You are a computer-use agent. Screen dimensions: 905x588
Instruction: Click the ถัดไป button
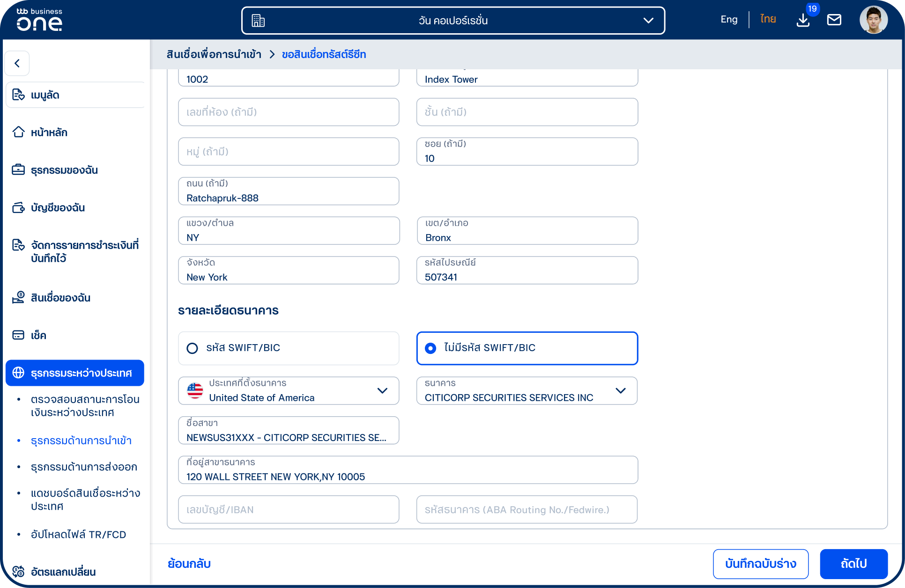[853, 564]
